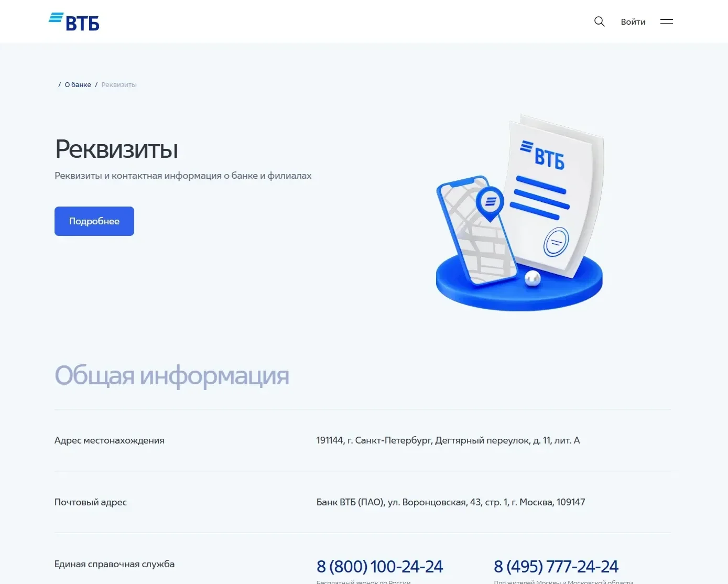Click the Реквизиты breadcrumb item
This screenshot has width=728, height=584.
click(x=119, y=84)
